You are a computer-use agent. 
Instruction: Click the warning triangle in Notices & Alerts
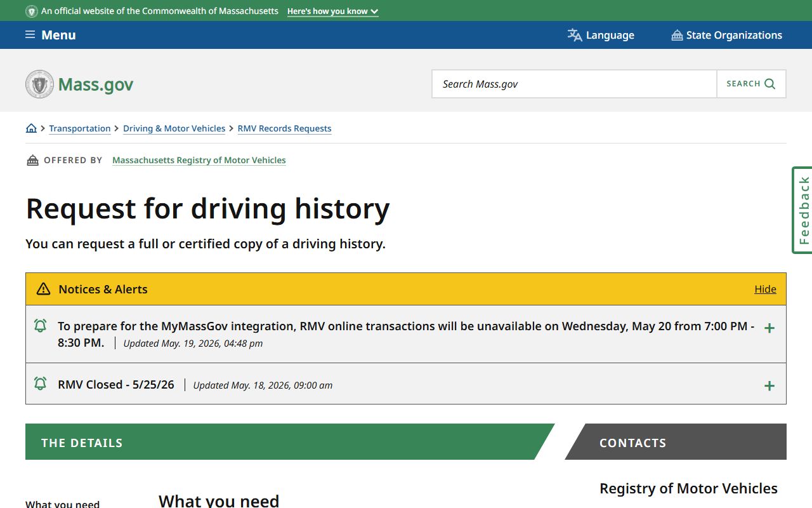click(43, 289)
